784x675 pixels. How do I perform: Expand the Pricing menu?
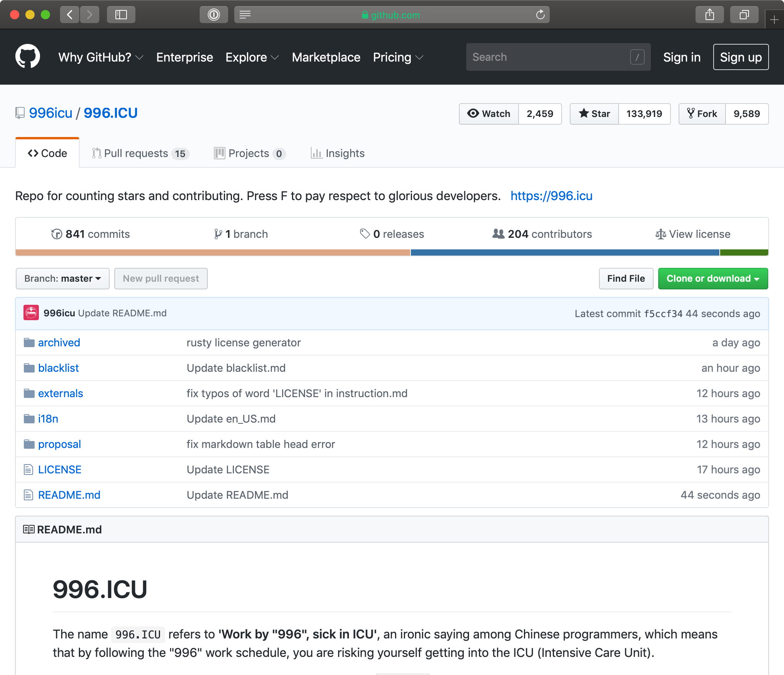[x=398, y=57]
